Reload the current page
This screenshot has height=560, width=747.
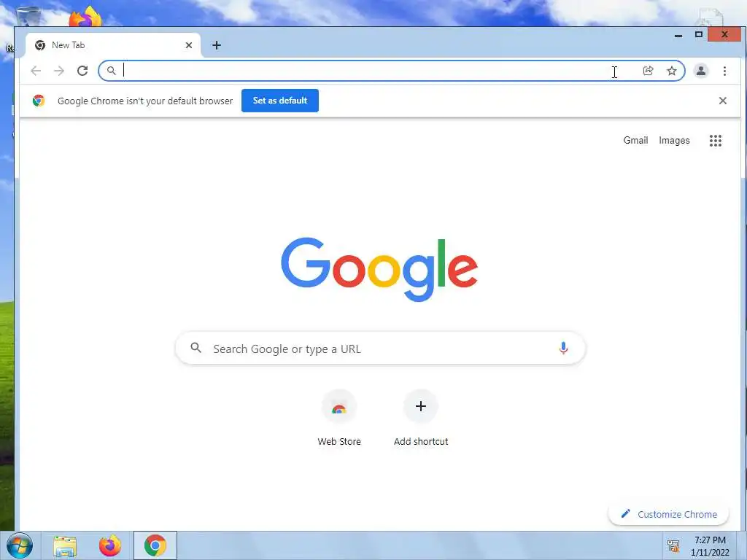pyautogui.click(x=82, y=71)
